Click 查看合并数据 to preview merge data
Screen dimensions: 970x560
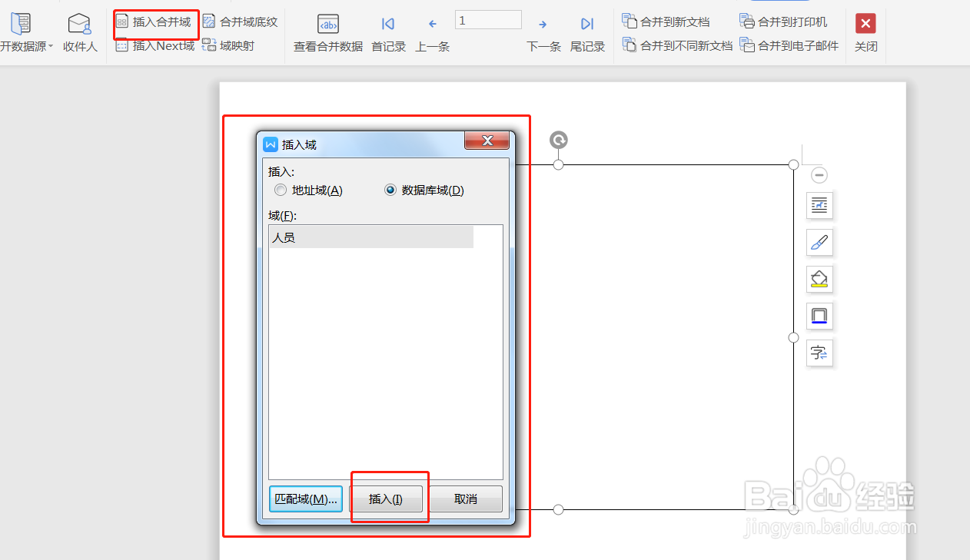[x=327, y=32]
